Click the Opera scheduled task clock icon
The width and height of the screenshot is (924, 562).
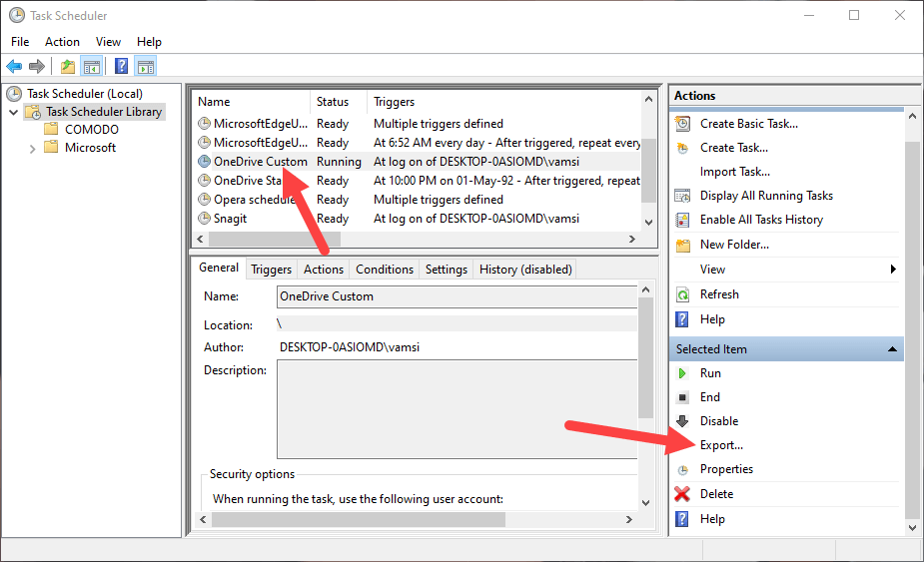pos(204,199)
